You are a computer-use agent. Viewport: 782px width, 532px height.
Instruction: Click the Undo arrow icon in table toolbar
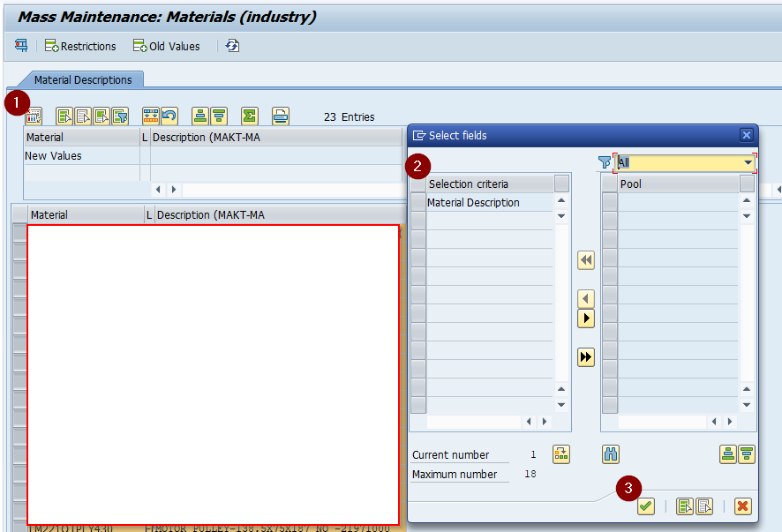point(169,116)
